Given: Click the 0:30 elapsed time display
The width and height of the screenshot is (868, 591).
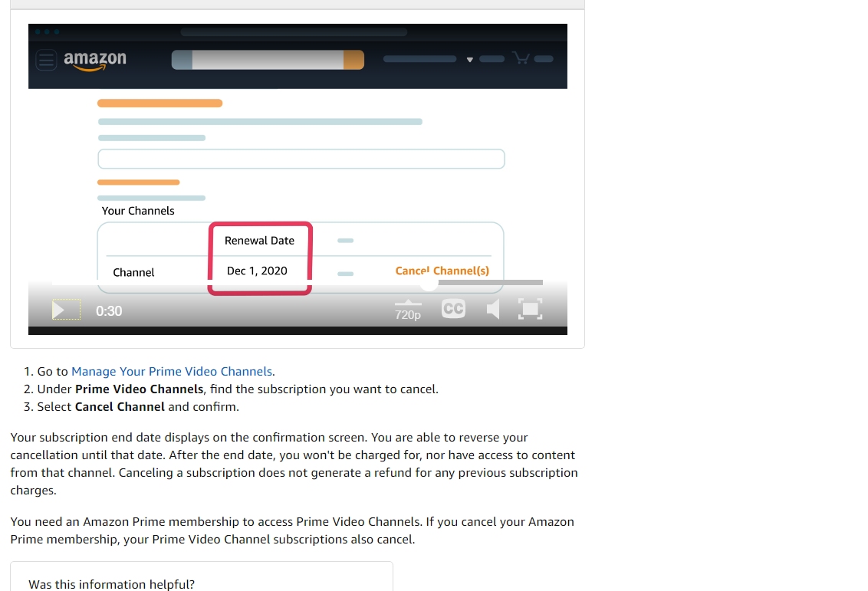Looking at the screenshot, I should 109,311.
